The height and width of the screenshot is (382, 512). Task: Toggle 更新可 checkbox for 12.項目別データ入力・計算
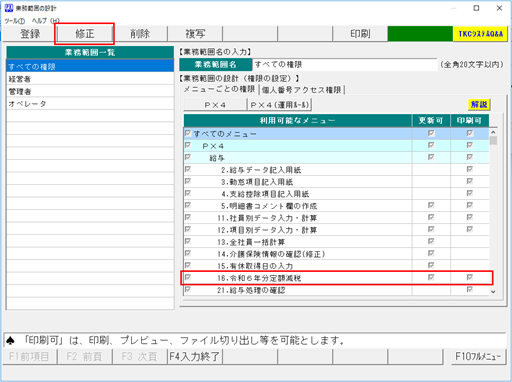[x=431, y=229]
